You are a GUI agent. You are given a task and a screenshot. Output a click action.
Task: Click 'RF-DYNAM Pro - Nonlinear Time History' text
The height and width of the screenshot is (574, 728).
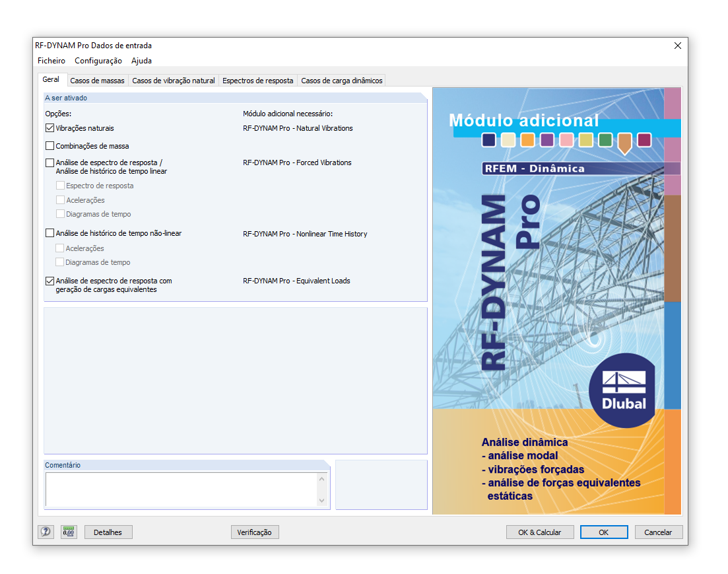click(305, 234)
